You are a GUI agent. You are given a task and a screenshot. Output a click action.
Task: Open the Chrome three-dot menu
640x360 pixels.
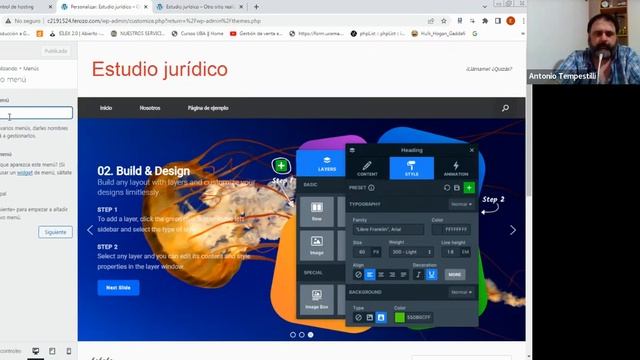pyautogui.click(x=523, y=21)
